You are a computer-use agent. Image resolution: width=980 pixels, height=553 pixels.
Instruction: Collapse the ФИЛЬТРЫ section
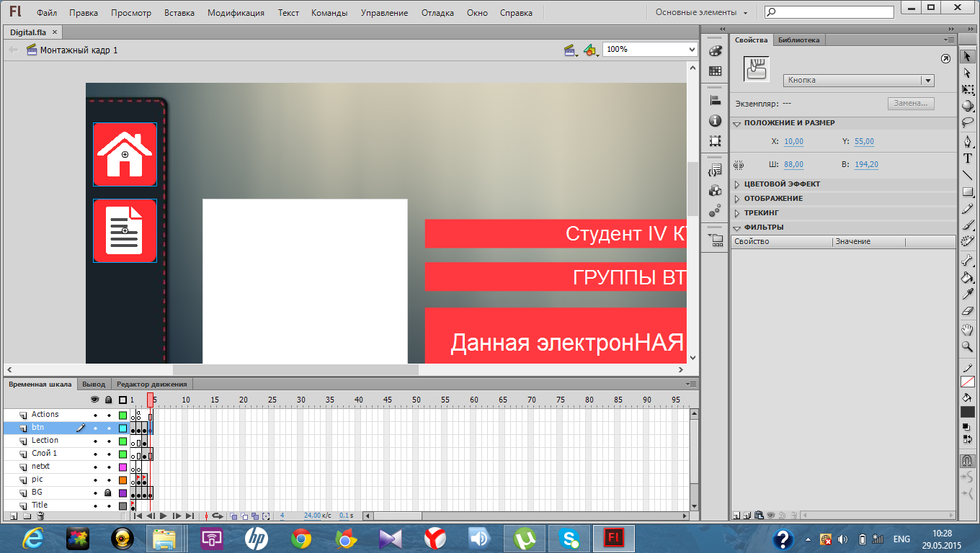pos(737,228)
